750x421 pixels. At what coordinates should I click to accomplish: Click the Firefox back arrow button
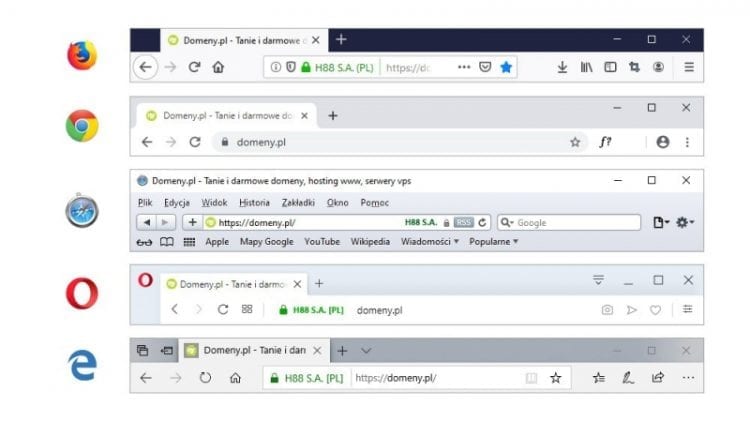[x=145, y=67]
